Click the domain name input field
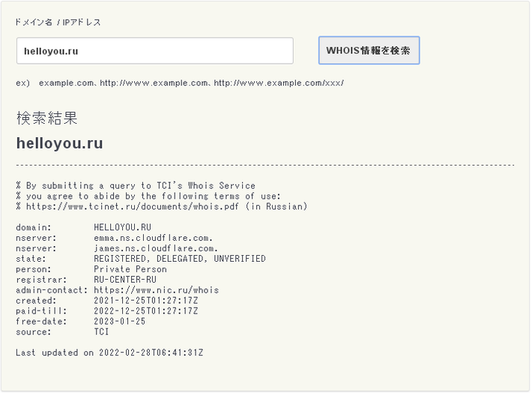Screen dimensions: 532x393 point(154,51)
